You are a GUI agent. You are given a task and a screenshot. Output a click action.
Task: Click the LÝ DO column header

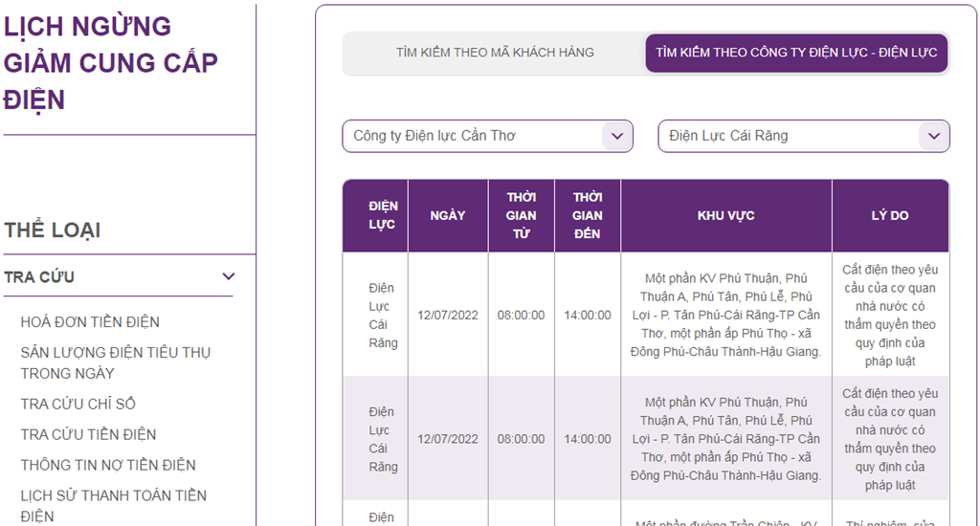pos(889,215)
